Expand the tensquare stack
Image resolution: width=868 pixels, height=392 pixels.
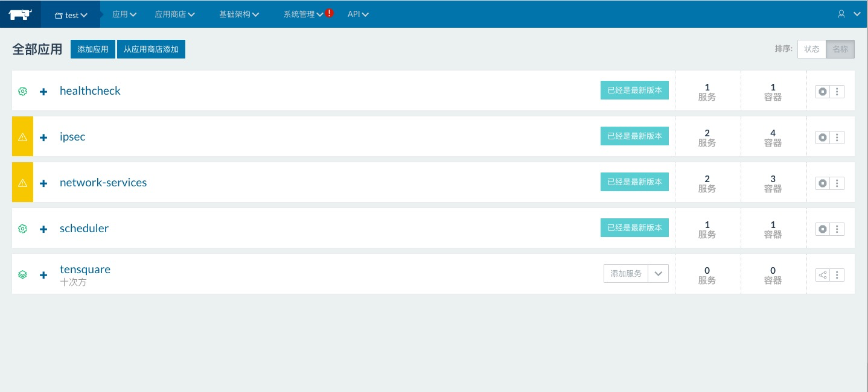pos(43,275)
